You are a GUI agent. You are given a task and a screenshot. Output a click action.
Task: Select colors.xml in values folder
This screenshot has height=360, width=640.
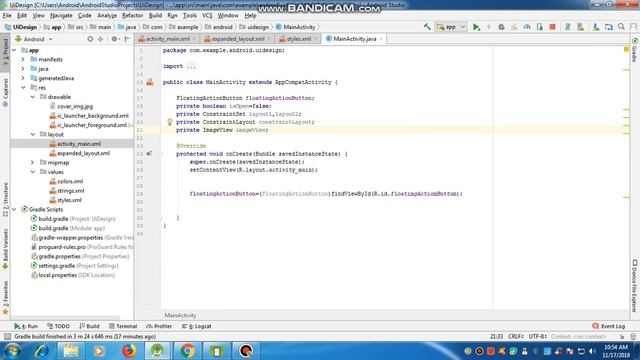pos(70,182)
